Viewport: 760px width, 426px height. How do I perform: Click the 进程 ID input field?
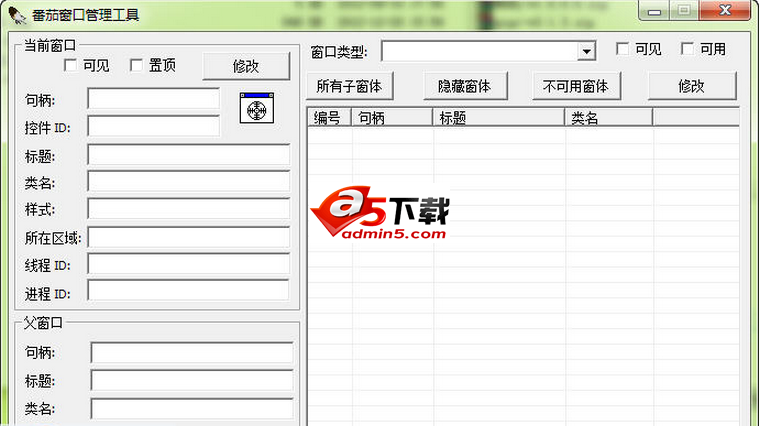[189, 291]
